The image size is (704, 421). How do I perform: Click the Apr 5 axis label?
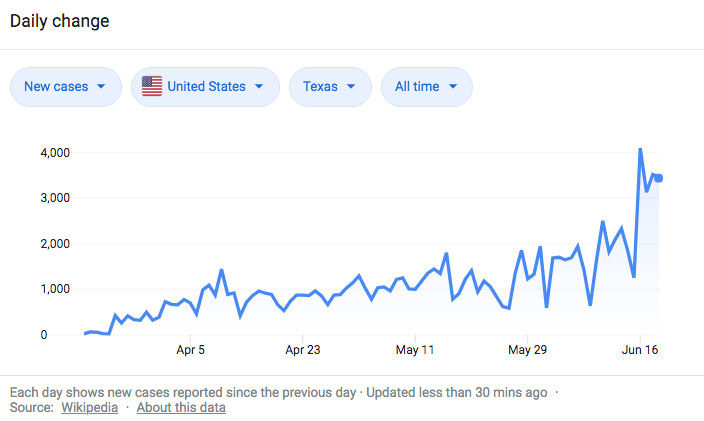pos(190,350)
